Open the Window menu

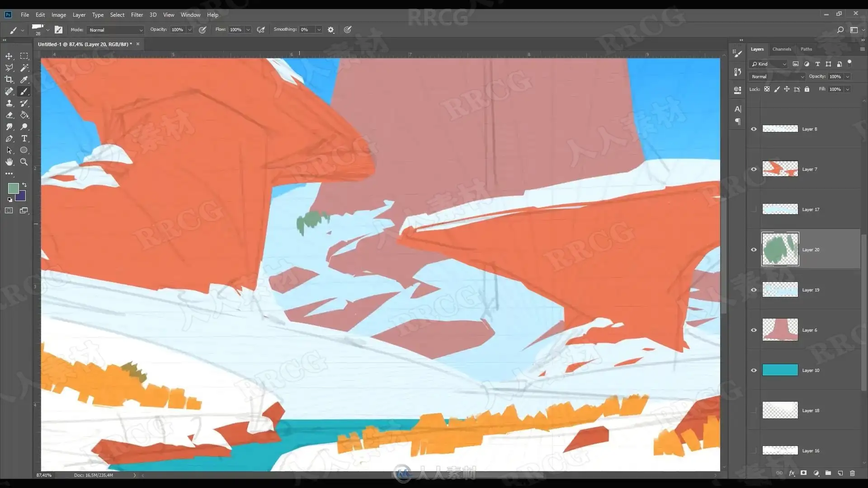190,15
